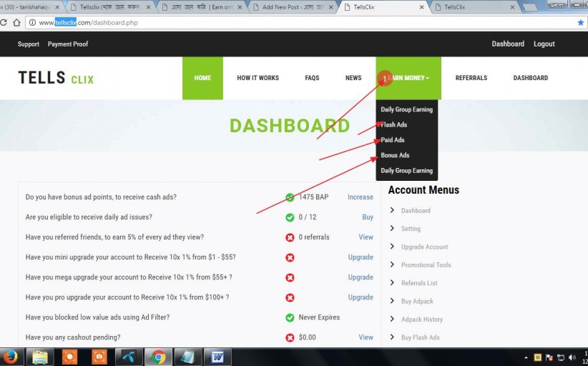Click the volume speaker icon in the system tray
The width and height of the screenshot is (588, 366).
[572, 357]
